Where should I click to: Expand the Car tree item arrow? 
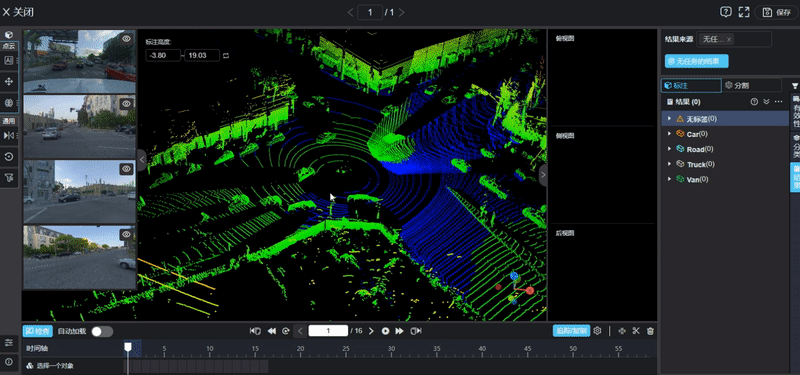coord(669,134)
